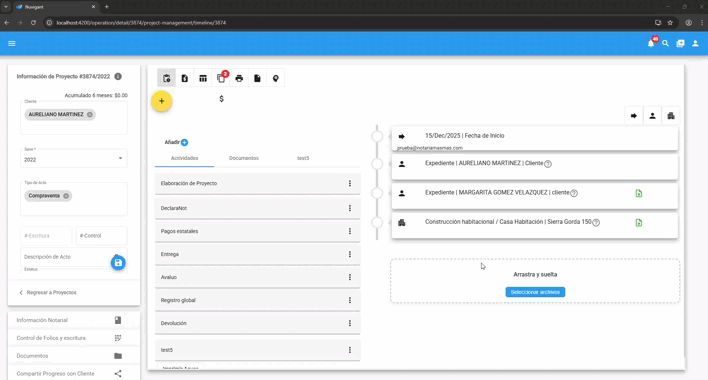Close the Navigant browser tab

[x=93, y=7]
